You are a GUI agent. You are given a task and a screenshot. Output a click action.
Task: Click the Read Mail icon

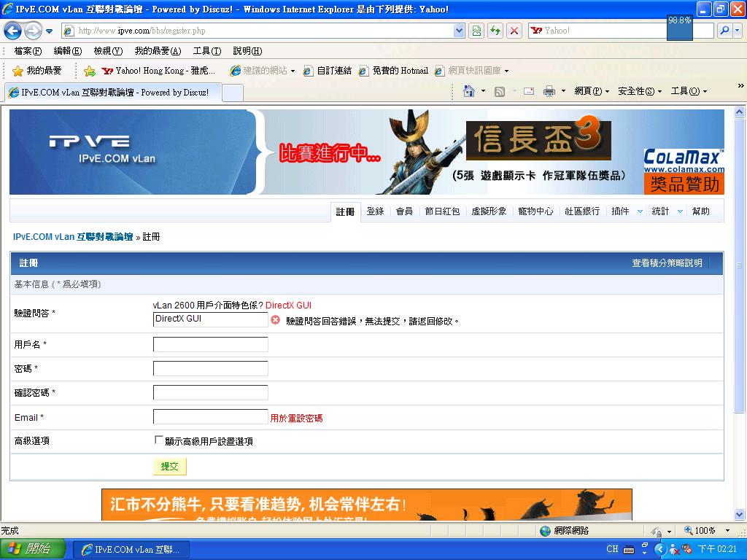point(529,91)
